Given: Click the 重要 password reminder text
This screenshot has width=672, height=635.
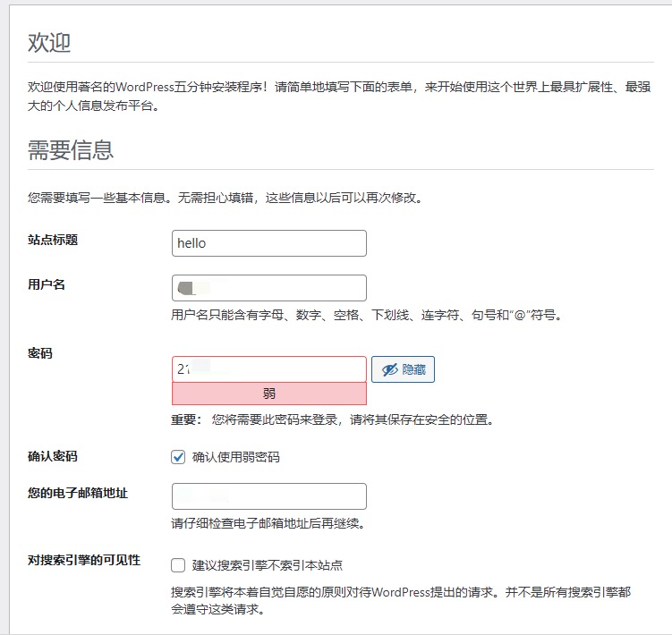Looking at the screenshot, I should pos(332,419).
